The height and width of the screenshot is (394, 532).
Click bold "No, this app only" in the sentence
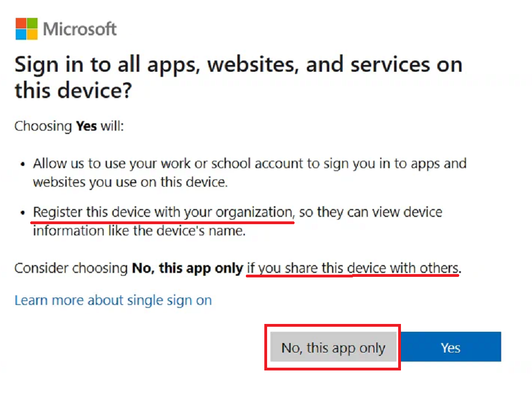click(x=187, y=268)
